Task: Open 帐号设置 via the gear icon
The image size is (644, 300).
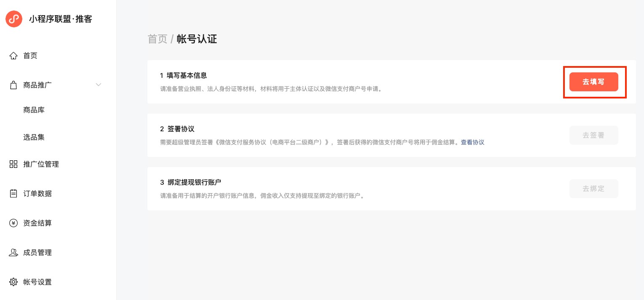Action: [13, 282]
